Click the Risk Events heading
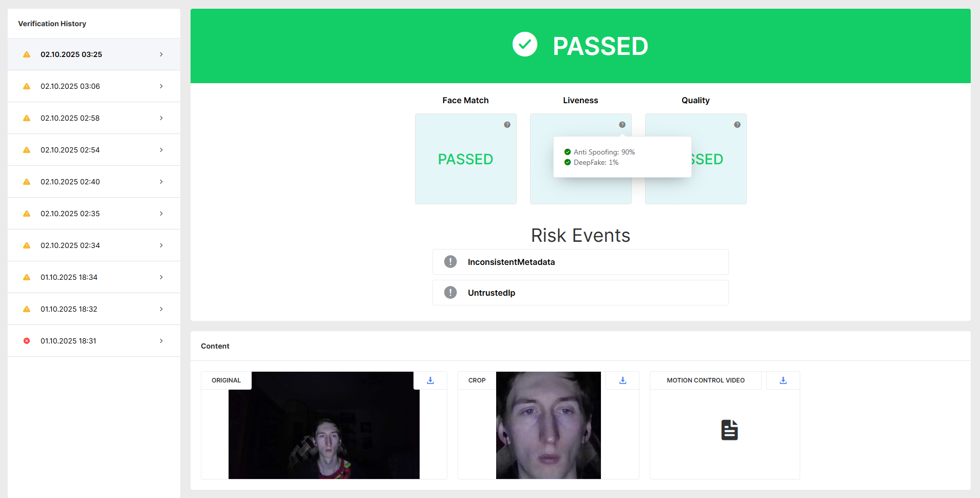Screen dimensions: 980x498 tap(580, 235)
